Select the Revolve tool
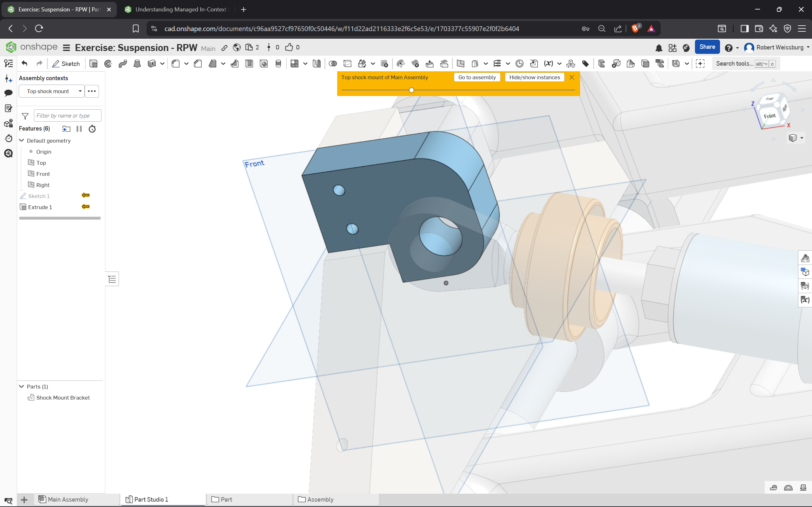This screenshot has height=507, width=812. point(108,64)
